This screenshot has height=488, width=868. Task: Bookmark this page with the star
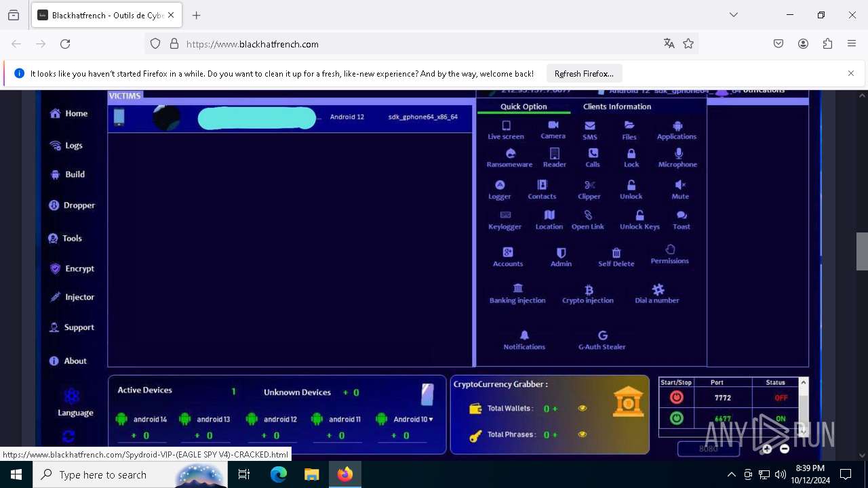[x=688, y=43]
